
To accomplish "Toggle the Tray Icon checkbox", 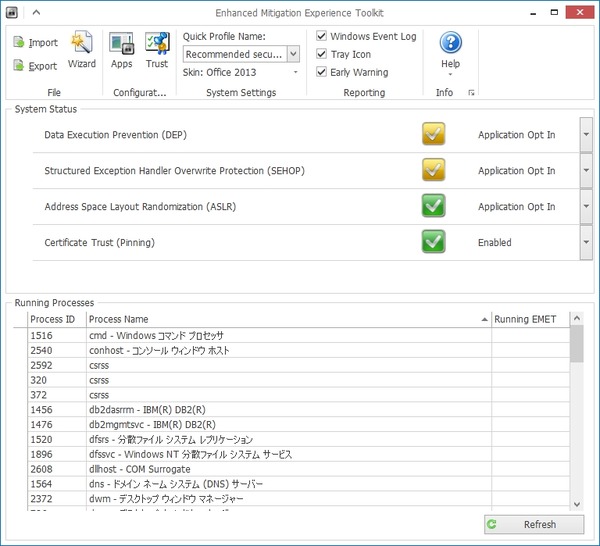I will click(321, 54).
